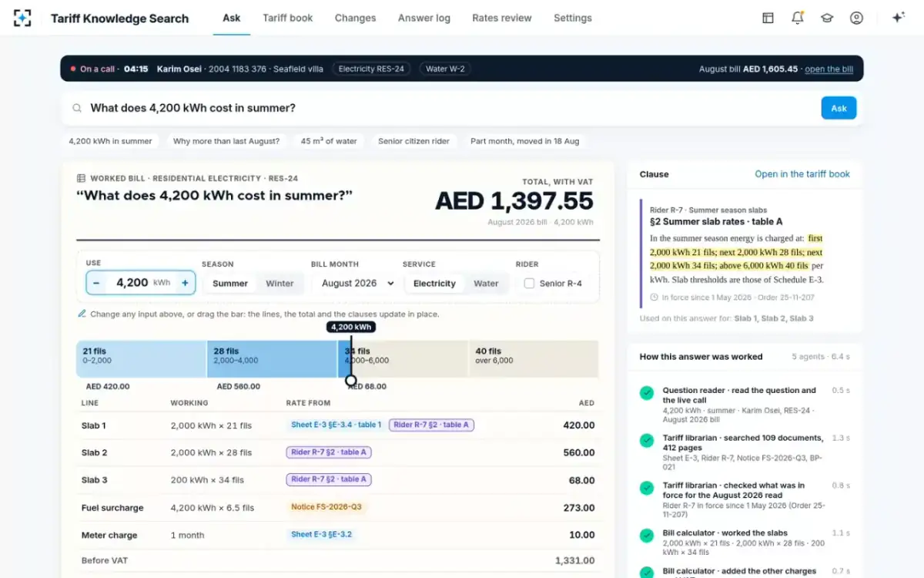Select the Winter season option
924x578 pixels.
click(x=280, y=284)
